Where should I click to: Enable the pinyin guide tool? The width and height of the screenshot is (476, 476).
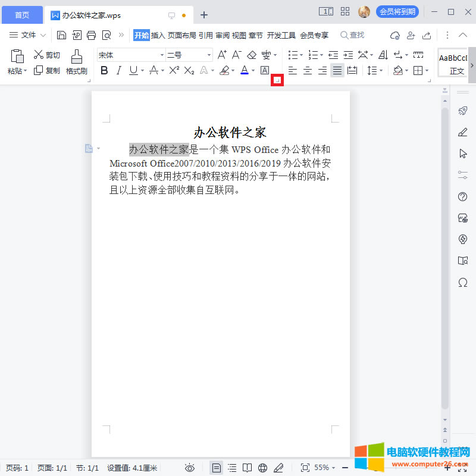click(x=266, y=55)
